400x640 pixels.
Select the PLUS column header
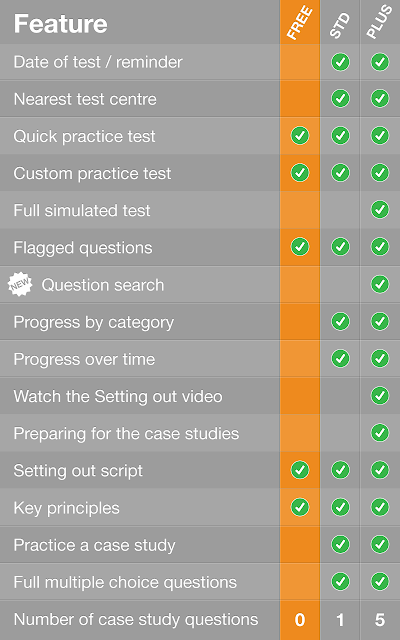point(380,24)
